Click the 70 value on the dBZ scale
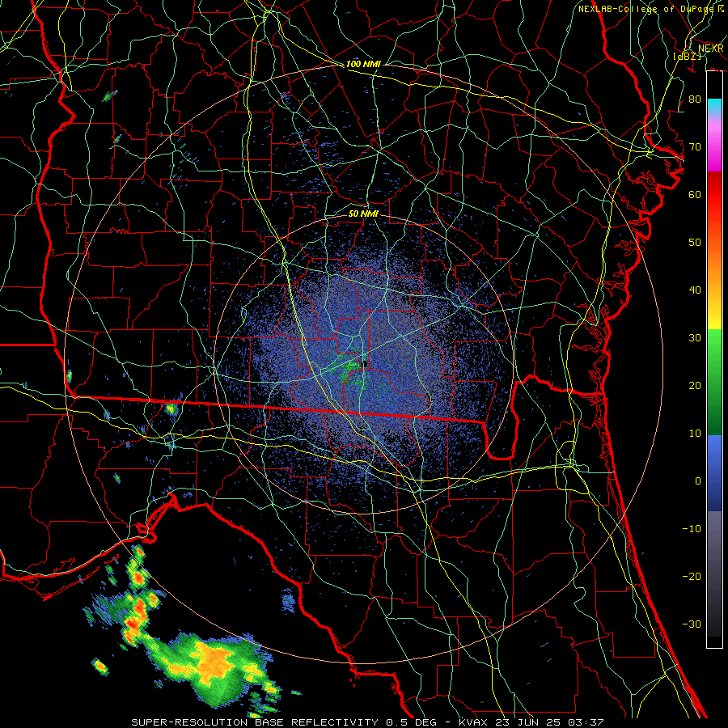Viewport: 728px width, 728px height. click(695, 147)
